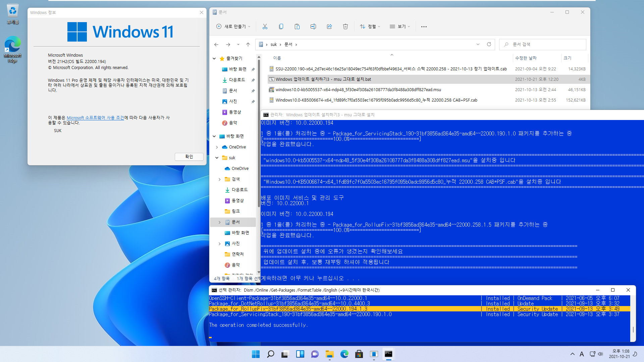Expand address bar history dropdown
This screenshot has height=362, width=644.
[478, 44]
